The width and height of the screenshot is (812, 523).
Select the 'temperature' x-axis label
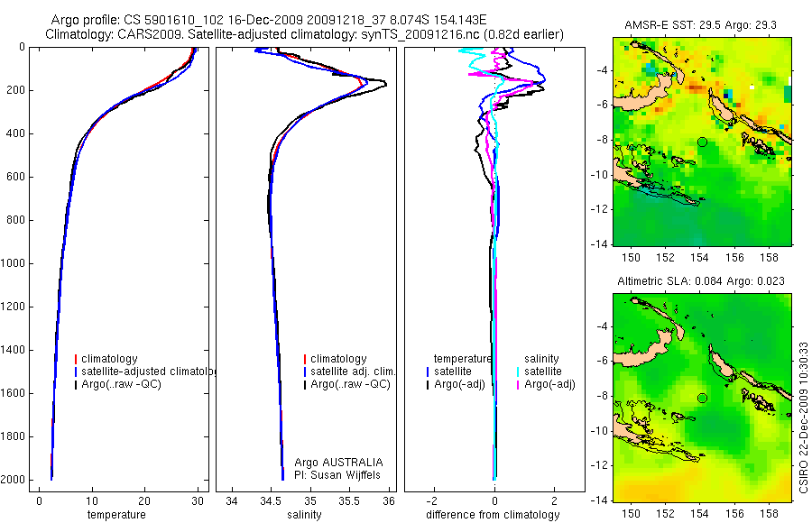[x=116, y=515]
